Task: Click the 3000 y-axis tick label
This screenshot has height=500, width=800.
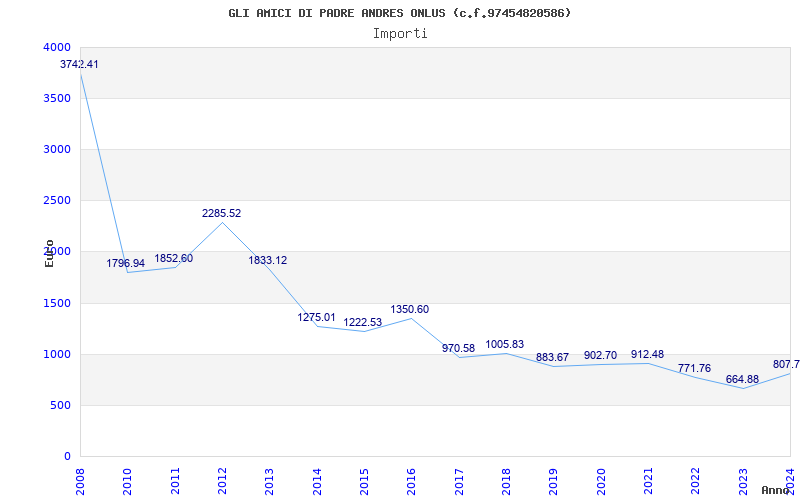Action: (x=57, y=149)
